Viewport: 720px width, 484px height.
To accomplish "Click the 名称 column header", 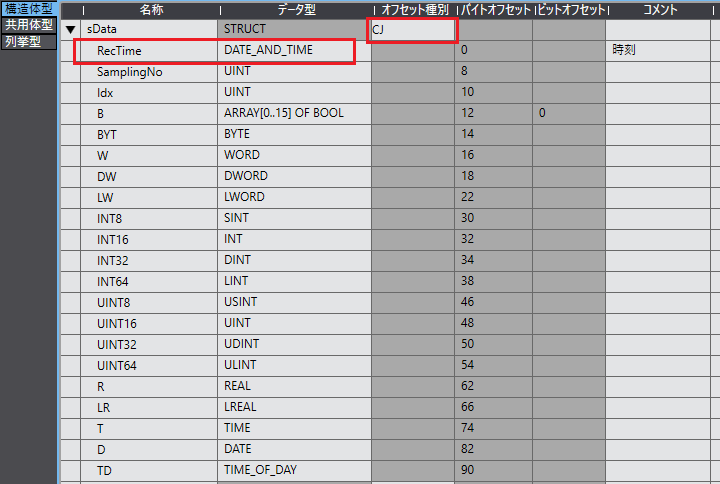I will 151,9.
